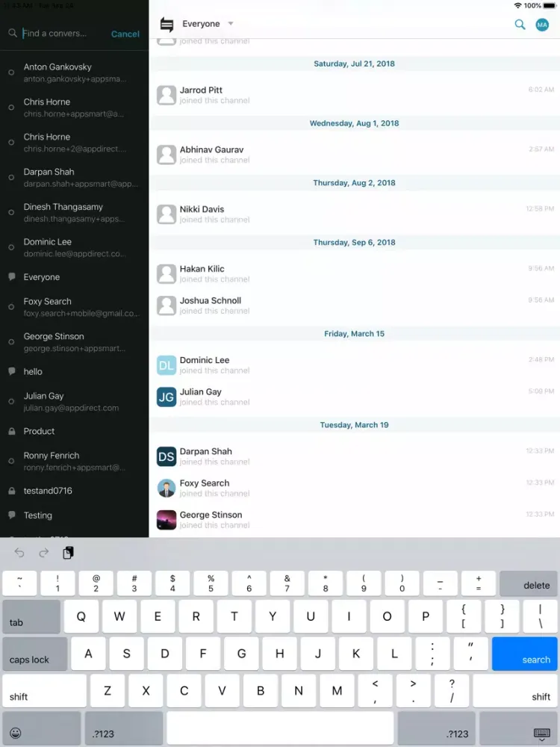Screen dimensions: 560x747
Task: Open the hello channel in sidebar
Action: click(x=33, y=371)
